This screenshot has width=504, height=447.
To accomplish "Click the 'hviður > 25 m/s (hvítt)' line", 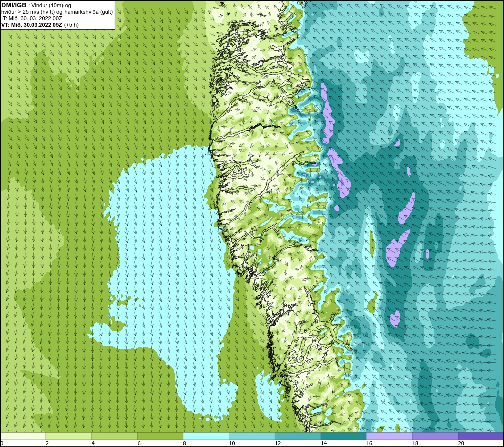I will coord(57,12).
